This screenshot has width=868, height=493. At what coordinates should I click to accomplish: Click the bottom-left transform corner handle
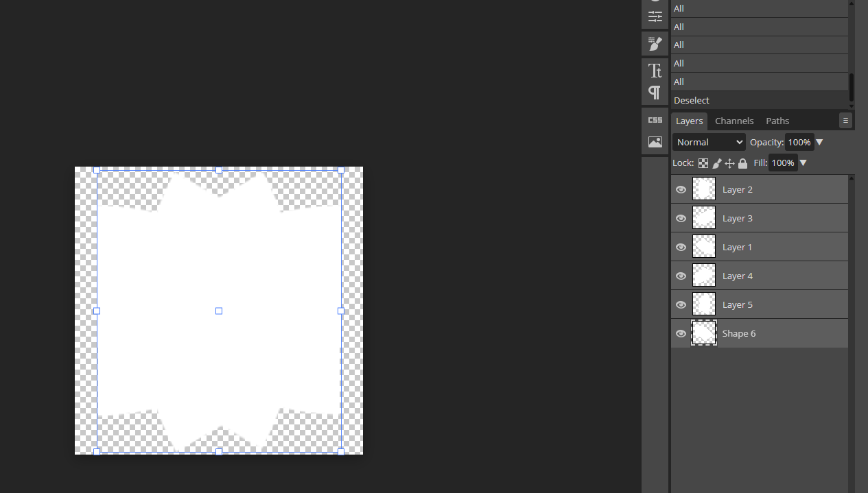(x=97, y=452)
